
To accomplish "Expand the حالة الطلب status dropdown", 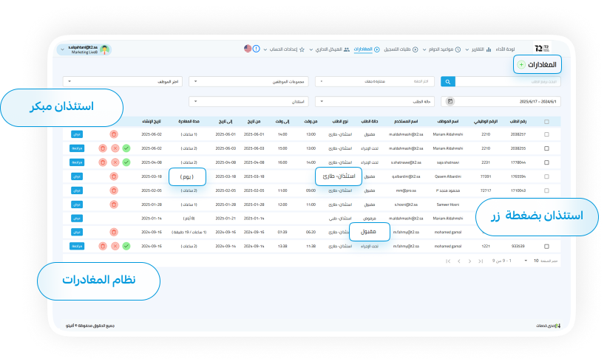I will [375, 101].
